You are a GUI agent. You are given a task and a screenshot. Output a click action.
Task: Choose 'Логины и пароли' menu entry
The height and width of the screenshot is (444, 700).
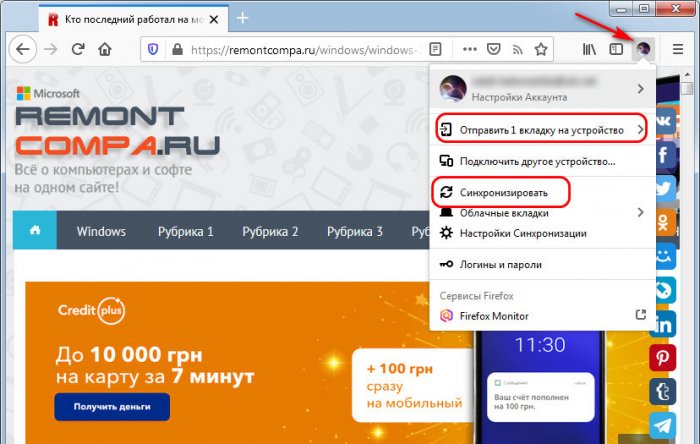pyautogui.click(x=501, y=265)
